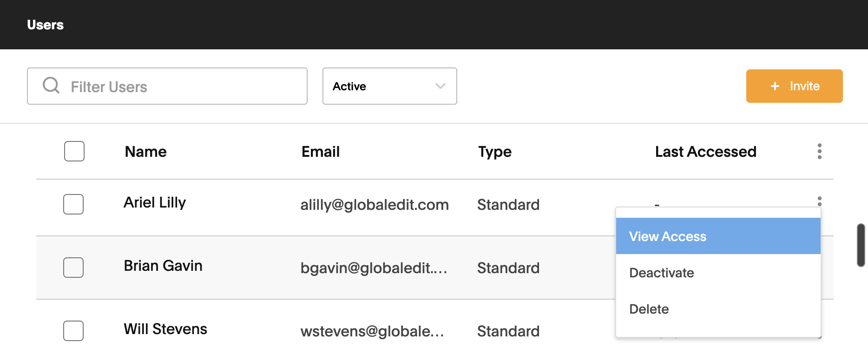Click the search magnifier icon
This screenshot has width=868, height=362.
51,86
